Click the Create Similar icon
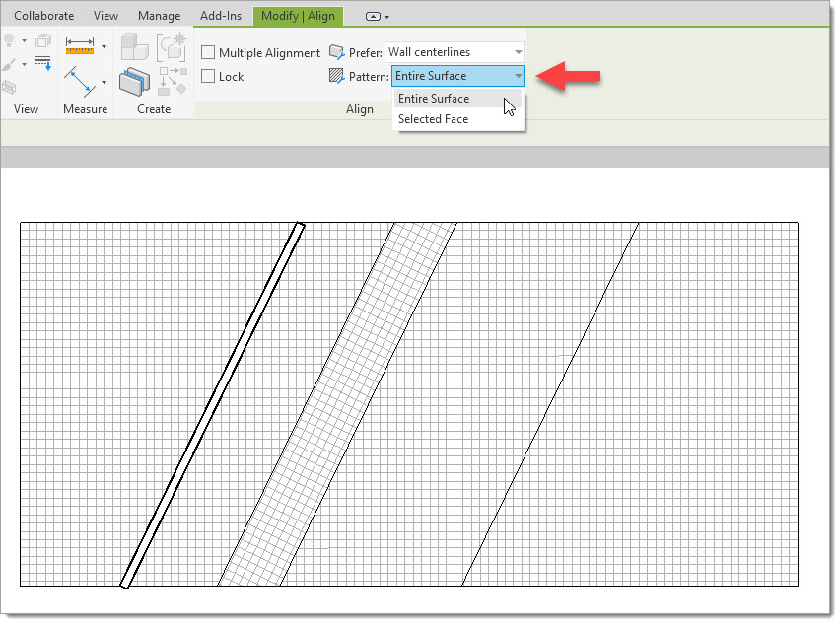The height and width of the screenshot is (624, 840). click(x=174, y=81)
